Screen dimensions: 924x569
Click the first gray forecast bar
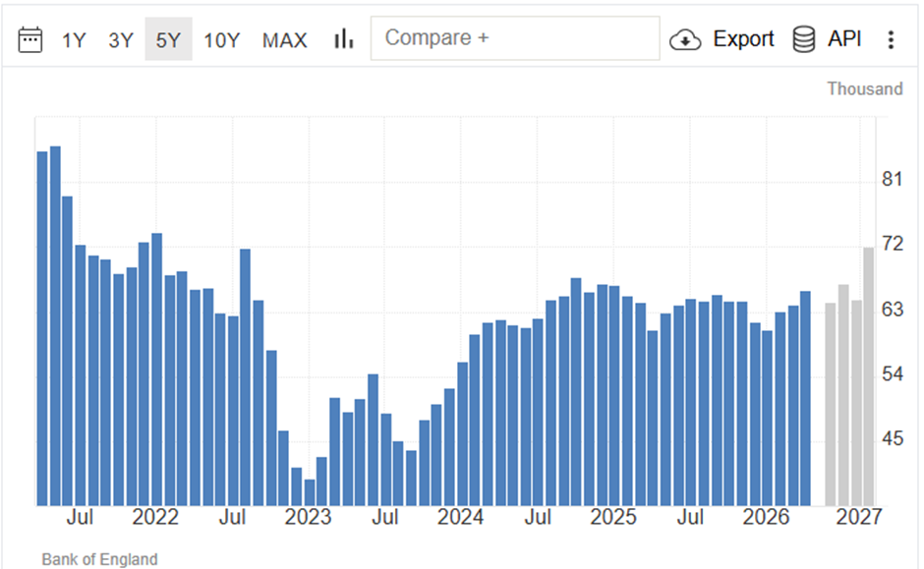[831, 404]
